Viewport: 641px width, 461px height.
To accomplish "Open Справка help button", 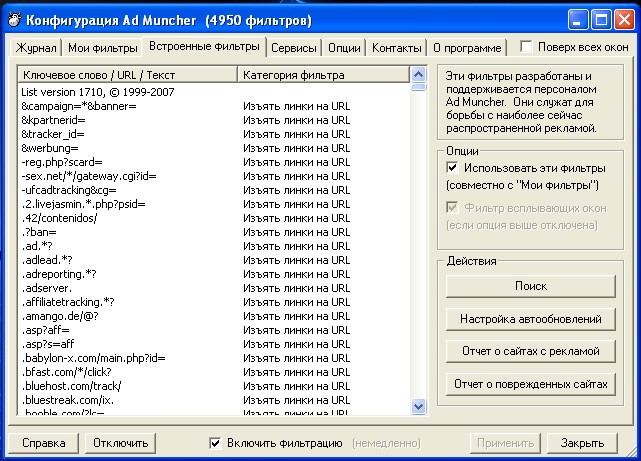I will click(43, 443).
